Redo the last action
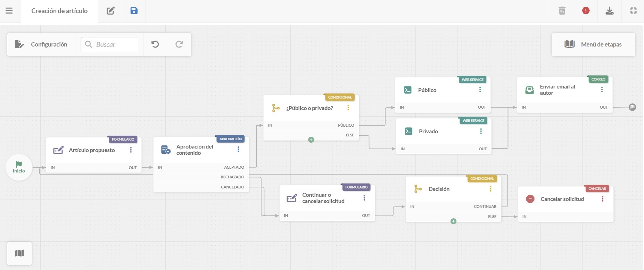This screenshot has height=270, width=644. (179, 44)
